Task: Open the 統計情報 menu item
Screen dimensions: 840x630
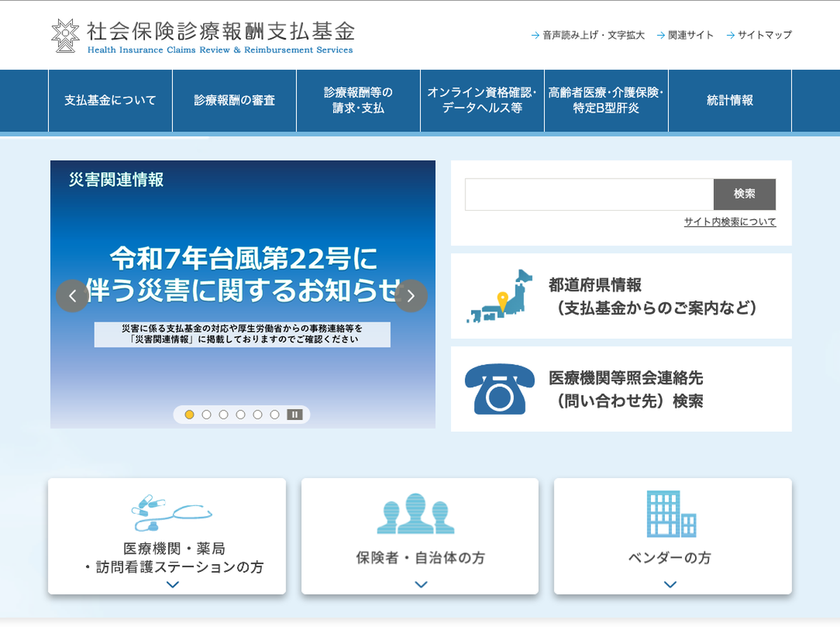Action: 729,101
